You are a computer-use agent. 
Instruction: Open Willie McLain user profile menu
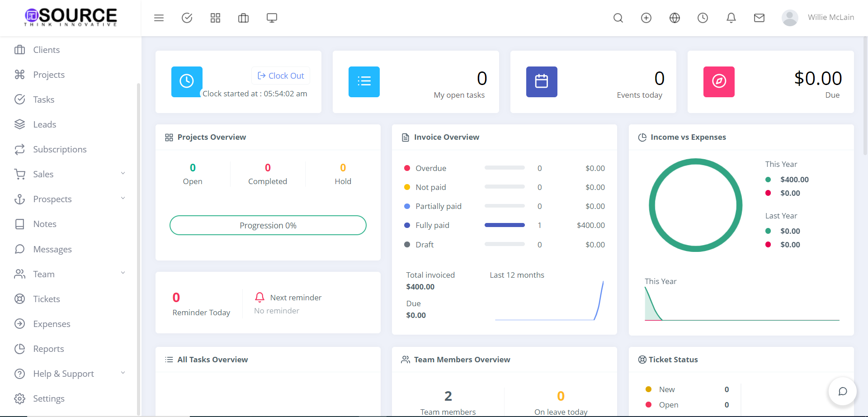(x=818, y=18)
